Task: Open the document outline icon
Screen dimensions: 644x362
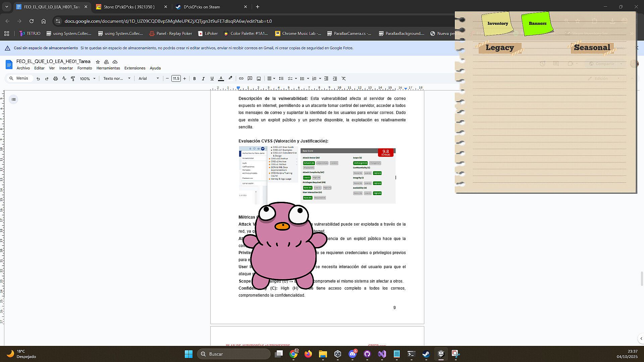Action: 13,99
